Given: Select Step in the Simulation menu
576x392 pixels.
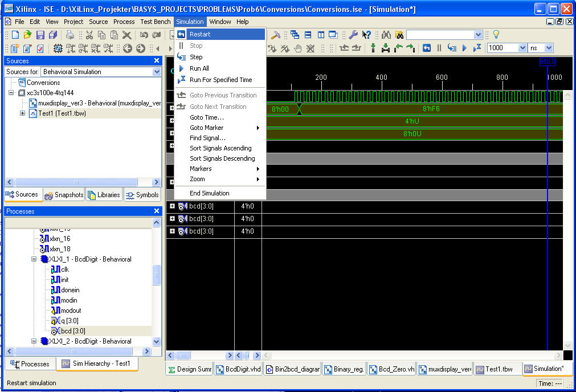Looking at the screenshot, I should 220,57.
